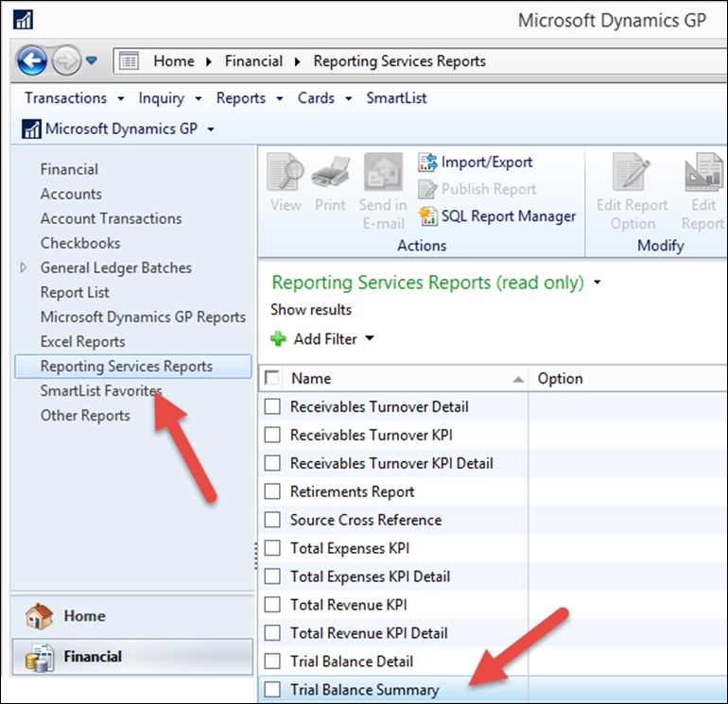Check the Trial Balance Summary checkbox
This screenshot has width=728, height=704.
(x=272, y=690)
